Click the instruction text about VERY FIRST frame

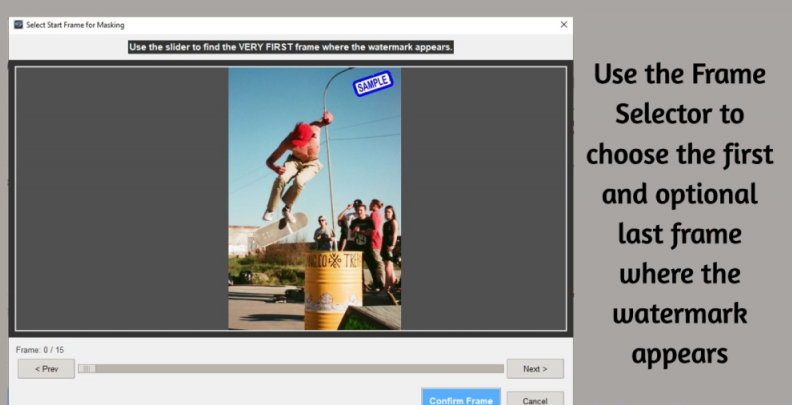tap(290, 47)
